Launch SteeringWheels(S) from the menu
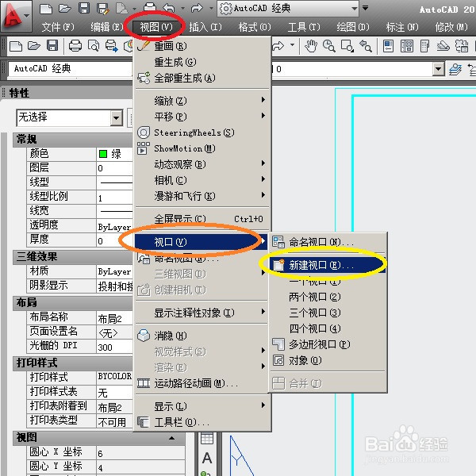The height and width of the screenshot is (476, 476). 202,132
